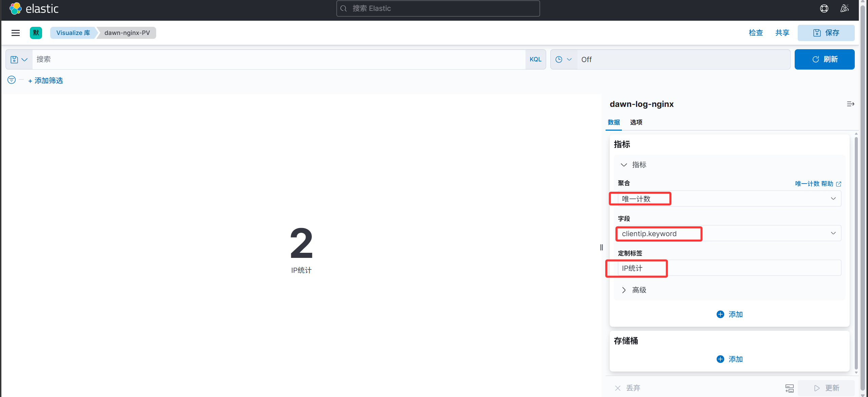Screen dimensions: 868x397
Task: Collapse the dawn-log-nginx editor sidebar
Action: pyautogui.click(x=850, y=104)
